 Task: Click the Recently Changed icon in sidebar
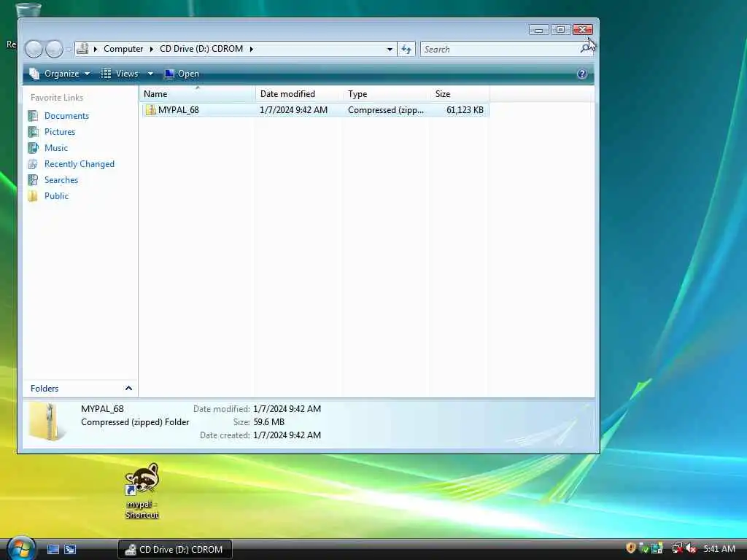point(33,164)
